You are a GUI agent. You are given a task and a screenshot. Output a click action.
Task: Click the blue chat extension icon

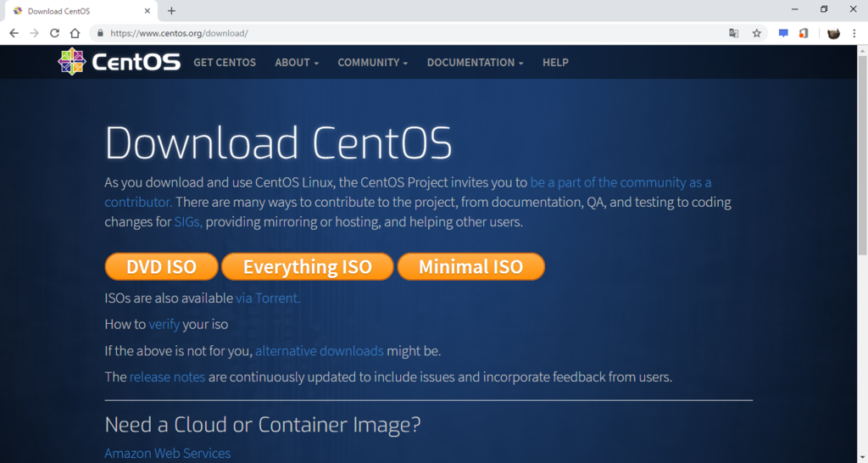783,33
